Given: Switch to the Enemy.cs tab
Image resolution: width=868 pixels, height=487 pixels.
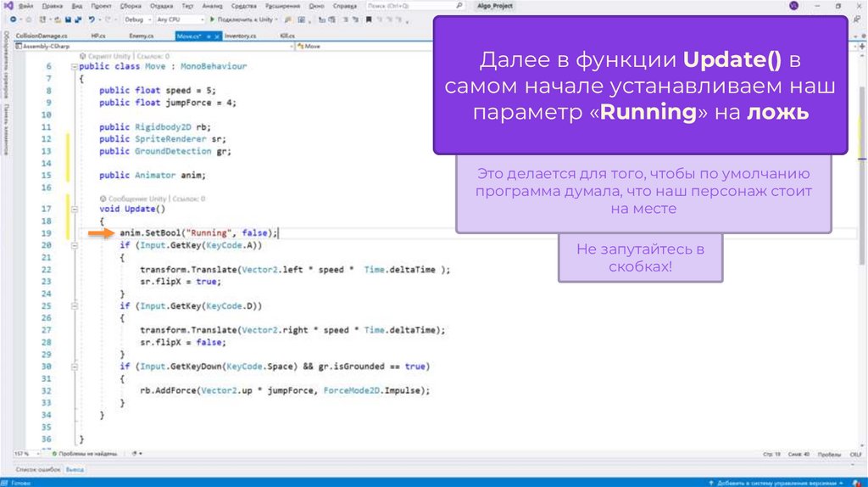Looking at the screenshot, I should click(x=141, y=36).
